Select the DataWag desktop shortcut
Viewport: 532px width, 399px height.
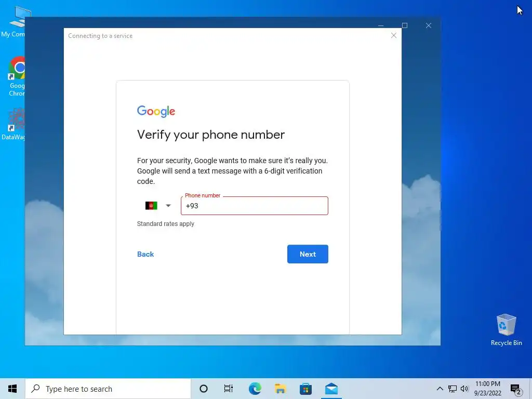14,124
